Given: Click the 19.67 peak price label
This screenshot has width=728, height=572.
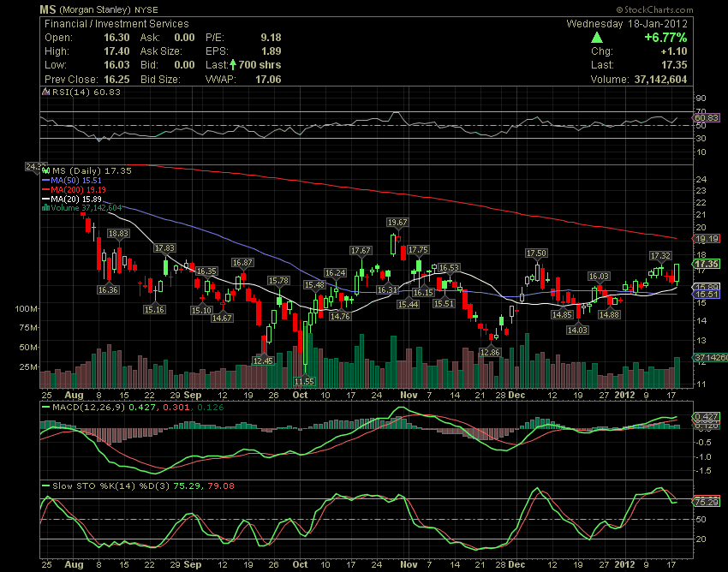Looking at the screenshot, I should pos(397,223).
